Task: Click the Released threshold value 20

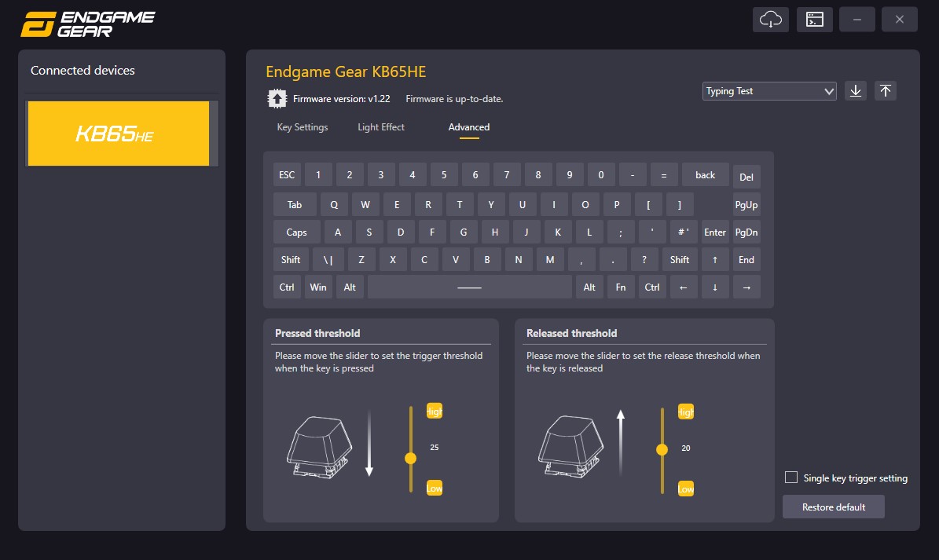Action: click(x=686, y=448)
